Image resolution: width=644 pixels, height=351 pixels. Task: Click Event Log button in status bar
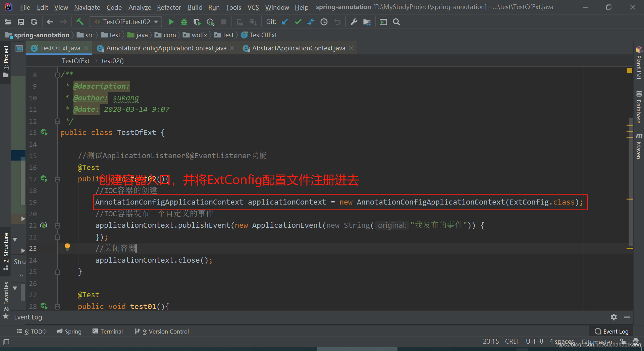click(611, 332)
